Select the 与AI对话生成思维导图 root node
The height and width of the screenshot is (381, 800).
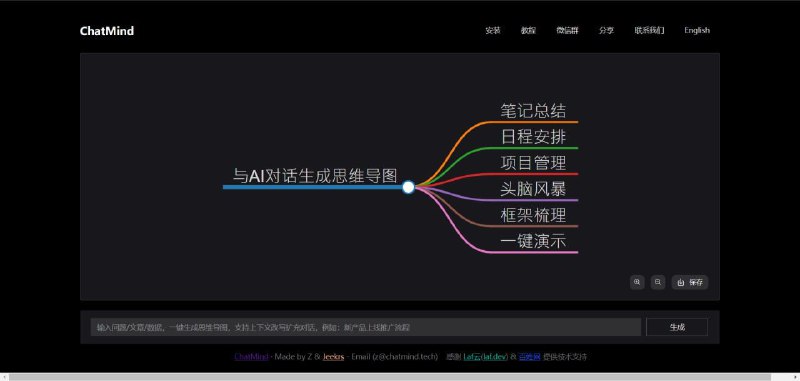tap(315, 176)
